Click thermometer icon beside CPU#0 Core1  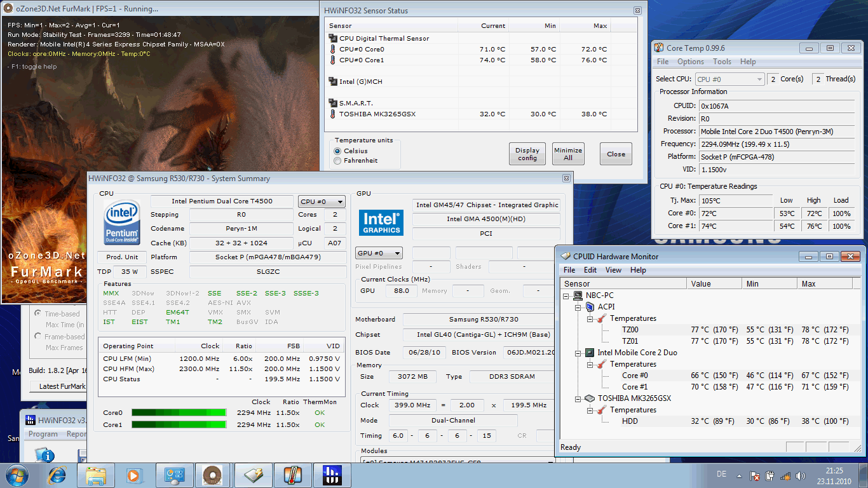tap(332, 60)
